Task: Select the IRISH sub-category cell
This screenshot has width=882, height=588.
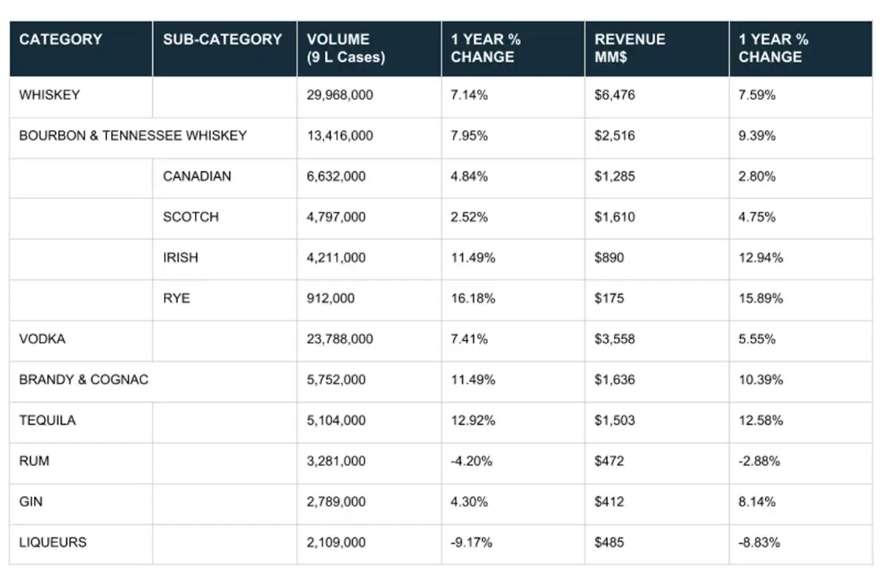Action: [181, 258]
